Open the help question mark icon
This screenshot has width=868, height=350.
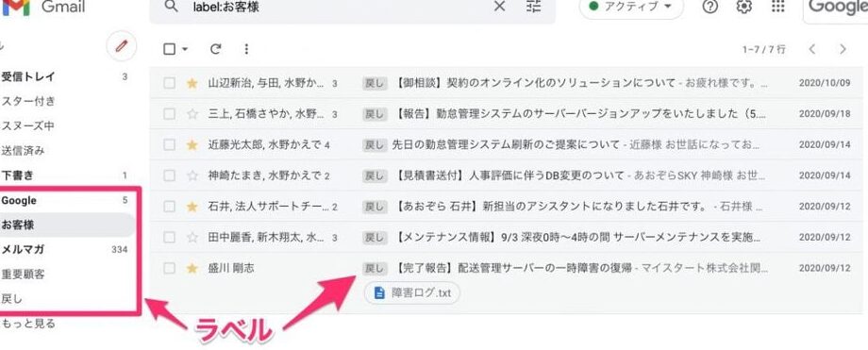tap(710, 7)
